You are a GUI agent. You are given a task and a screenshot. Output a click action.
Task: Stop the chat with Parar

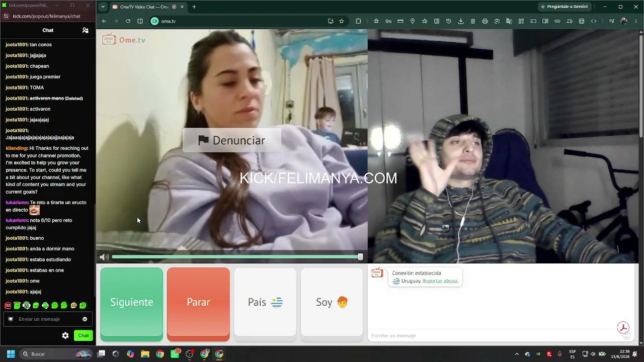tap(198, 302)
